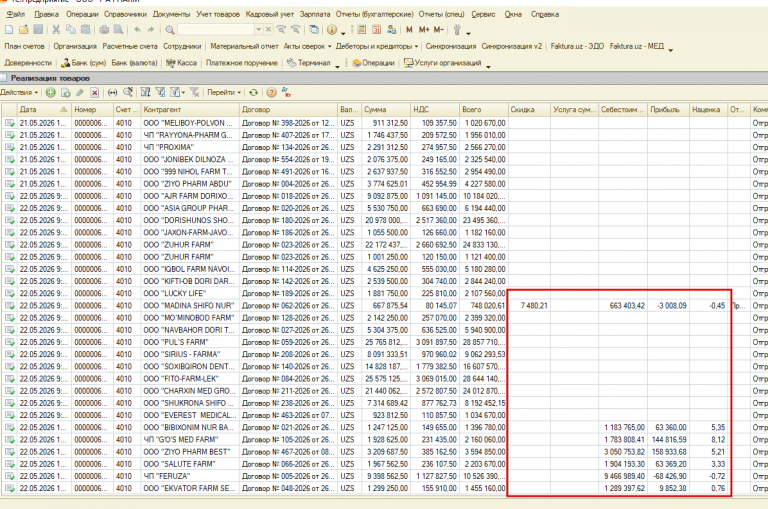Expand the Дебеторы и кредиторы dropdown
Viewport: 768px width, 509px height.
[416, 47]
